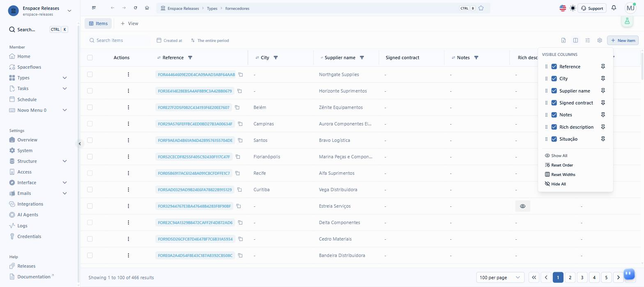The height and width of the screenshot is (287, 644).
Task: Pin the Signed contract column
Action: coord(603,103)
